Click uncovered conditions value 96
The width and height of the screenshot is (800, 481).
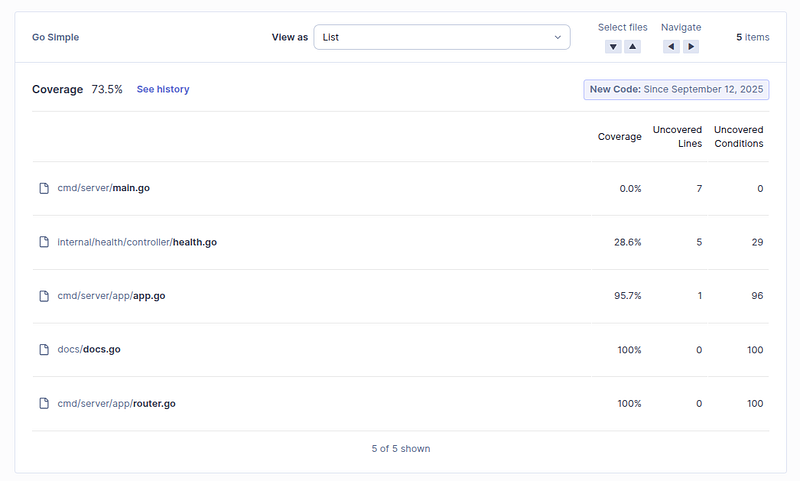[757, 296]
